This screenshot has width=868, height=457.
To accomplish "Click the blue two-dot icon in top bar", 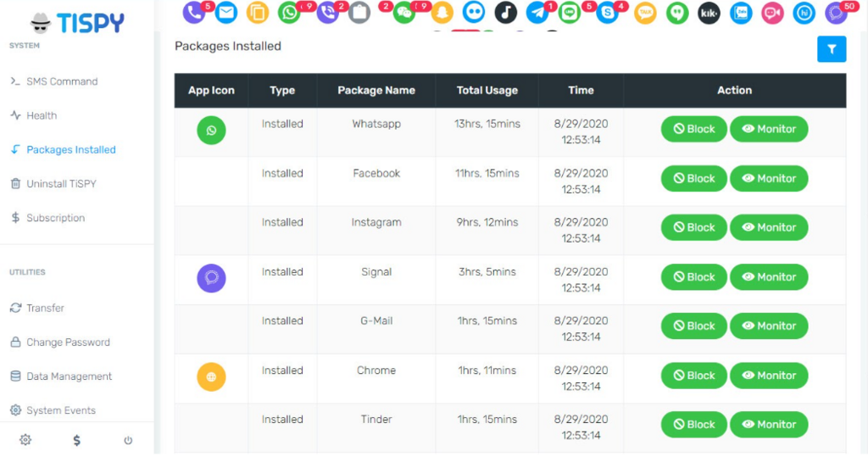I will tap(473, 12).
